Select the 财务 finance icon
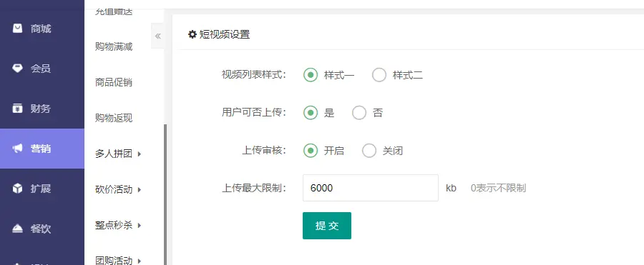This screenshot has height=265, width=644. [x=17, y=109]
